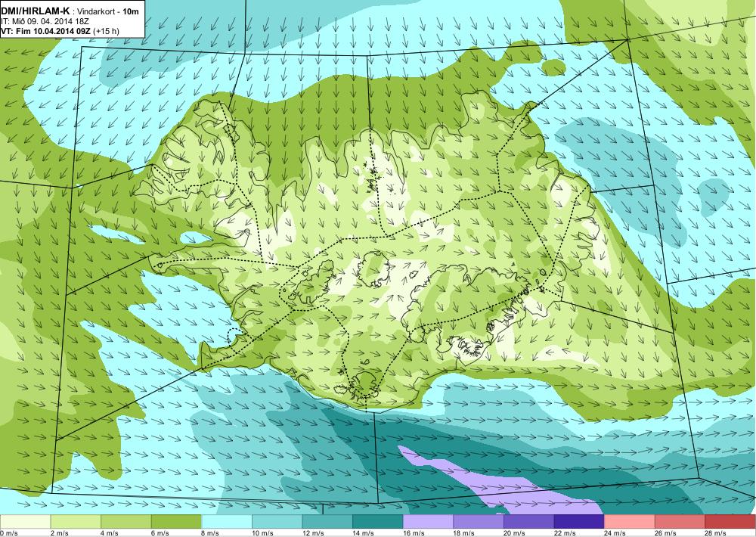Click the 'VT: Fim 10.04.2014 09Z' valid time
This screenshot has height=537, width=756.
click(46, 31)
